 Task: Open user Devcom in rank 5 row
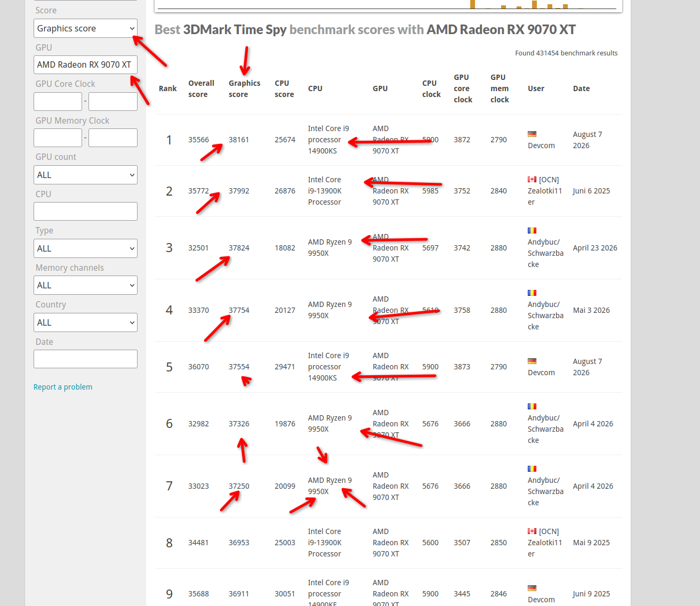click(541, 373)
